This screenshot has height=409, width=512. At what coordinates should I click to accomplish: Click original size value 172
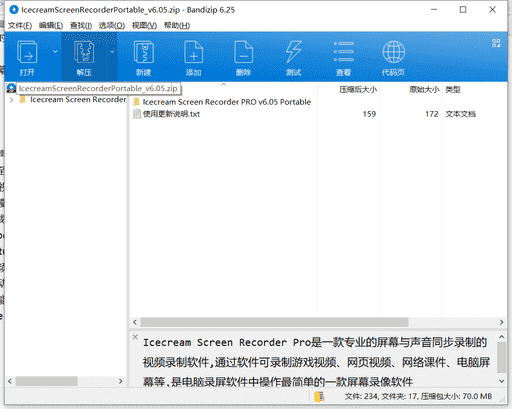[432, 114]
